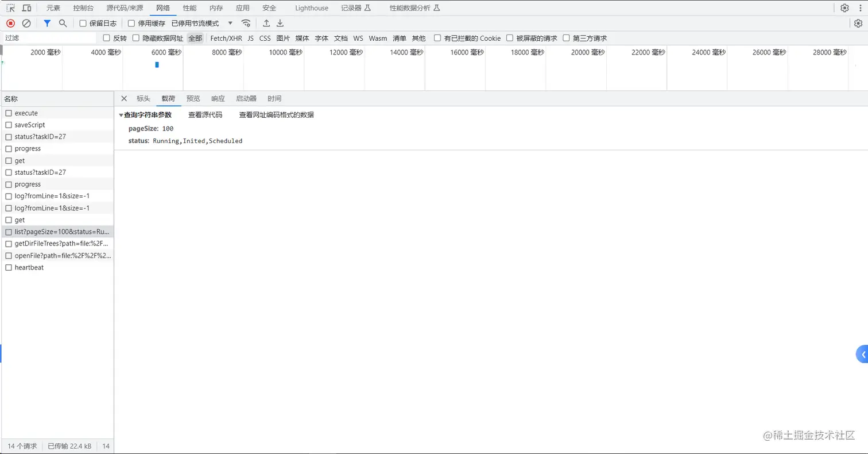Open the 安全 panel tab
The image size is (868, 454).
point(269,8)
